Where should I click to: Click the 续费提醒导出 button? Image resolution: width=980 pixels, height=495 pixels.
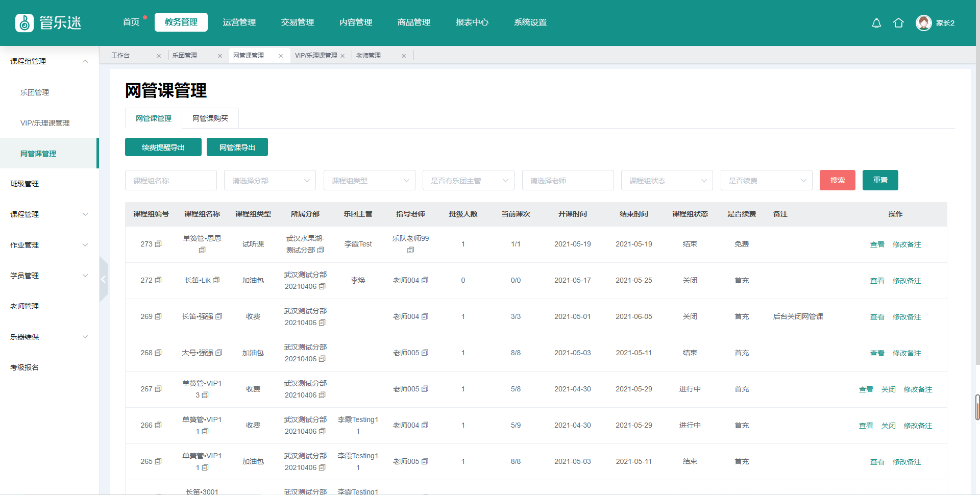[x=163, y=147]
